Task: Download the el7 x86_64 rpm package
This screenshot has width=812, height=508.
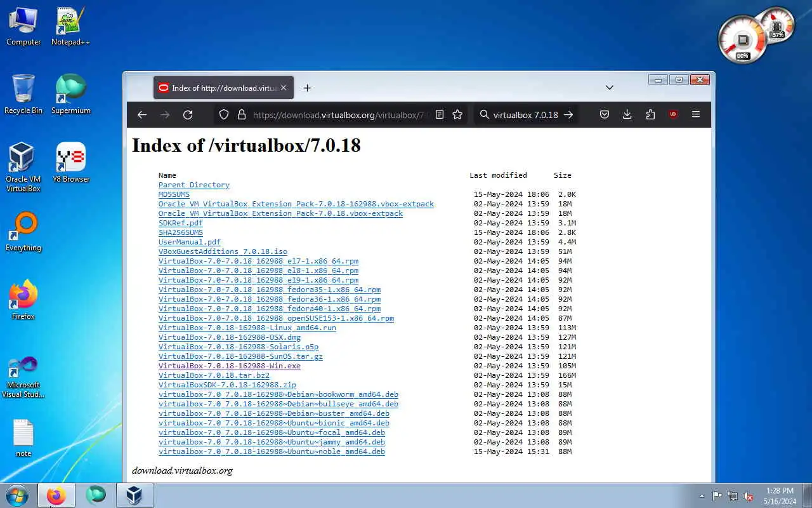Action: point(258,261)
